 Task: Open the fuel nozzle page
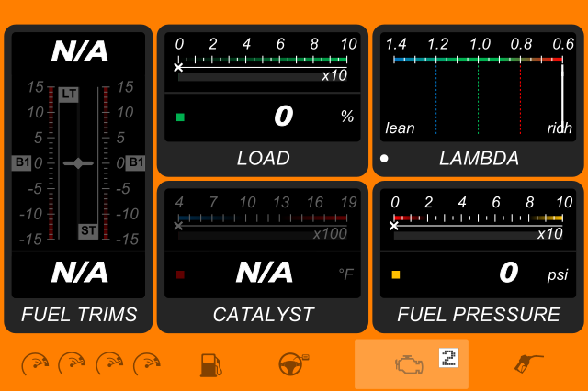click(x=528, y=364)
